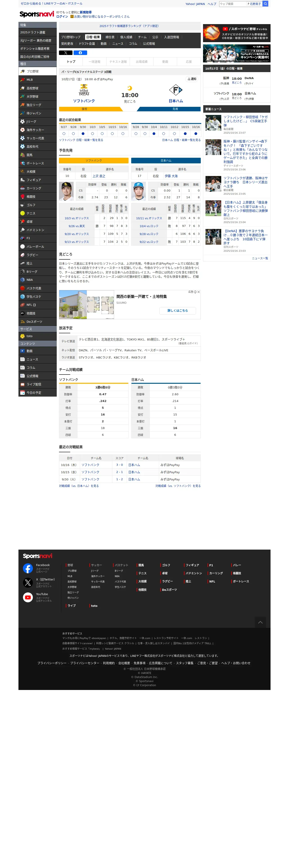Open 動画 under コンテンツ in the sidebar
289x868 pixels.
37,351
